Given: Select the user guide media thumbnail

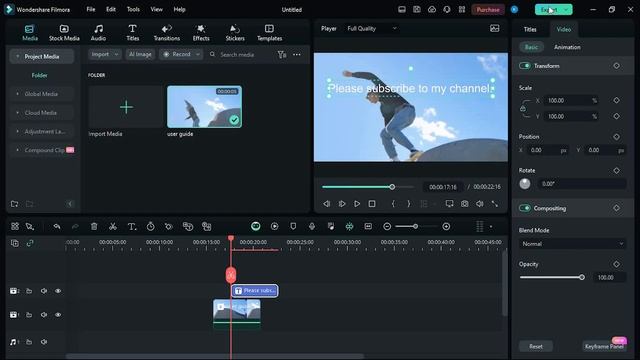Looking at the screenshot, I should pyautogui.click(x=204, y=107).
